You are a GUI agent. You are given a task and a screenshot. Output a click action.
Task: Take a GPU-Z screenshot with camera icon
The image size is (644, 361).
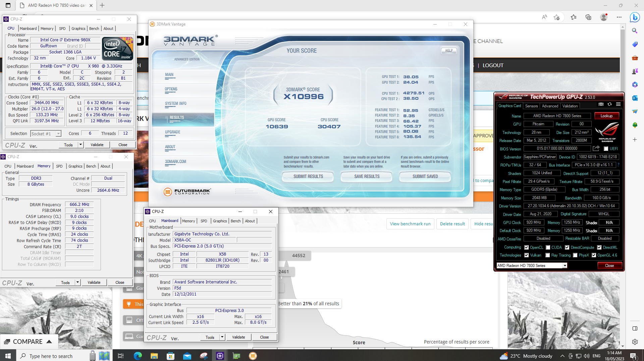tap(601, 104)
